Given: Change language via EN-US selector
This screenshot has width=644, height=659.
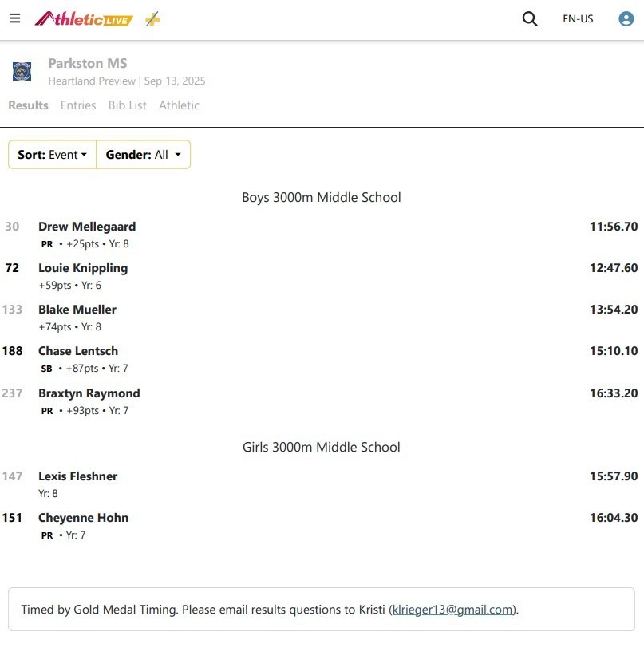Looking at the screenshot, I should coord(578,19).
